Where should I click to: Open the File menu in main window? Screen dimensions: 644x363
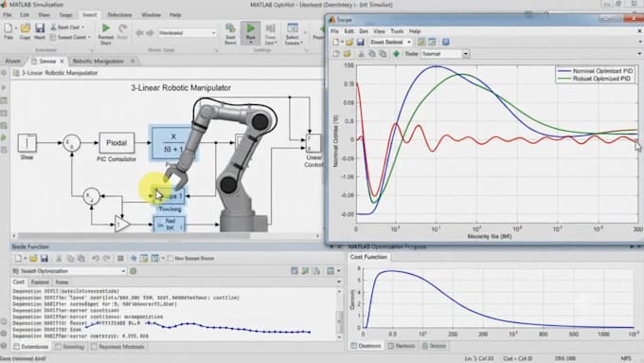[x=8, y=15]
